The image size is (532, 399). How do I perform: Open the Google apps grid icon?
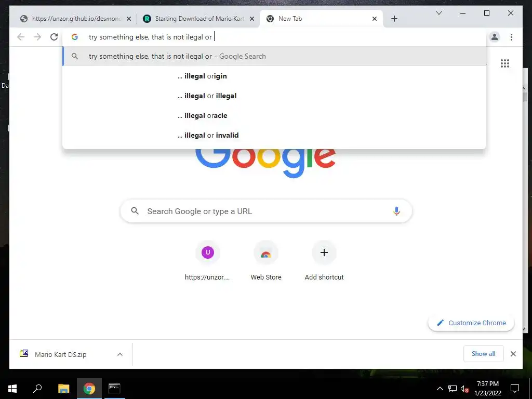click(505, 63)
